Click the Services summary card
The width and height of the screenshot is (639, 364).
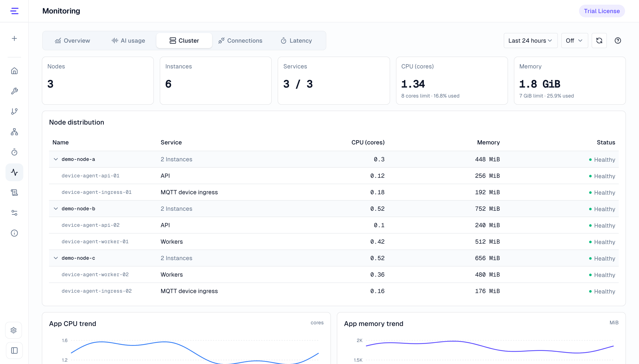[x=334, y=80]
